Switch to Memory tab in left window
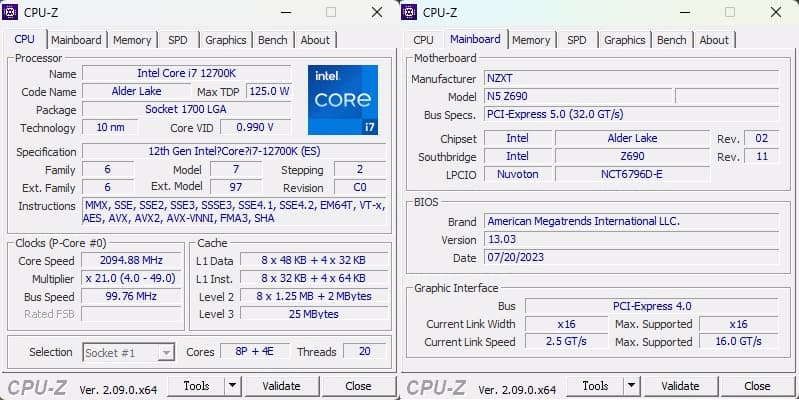The height and width of the screenshot is (400, 799). [132, 40]
